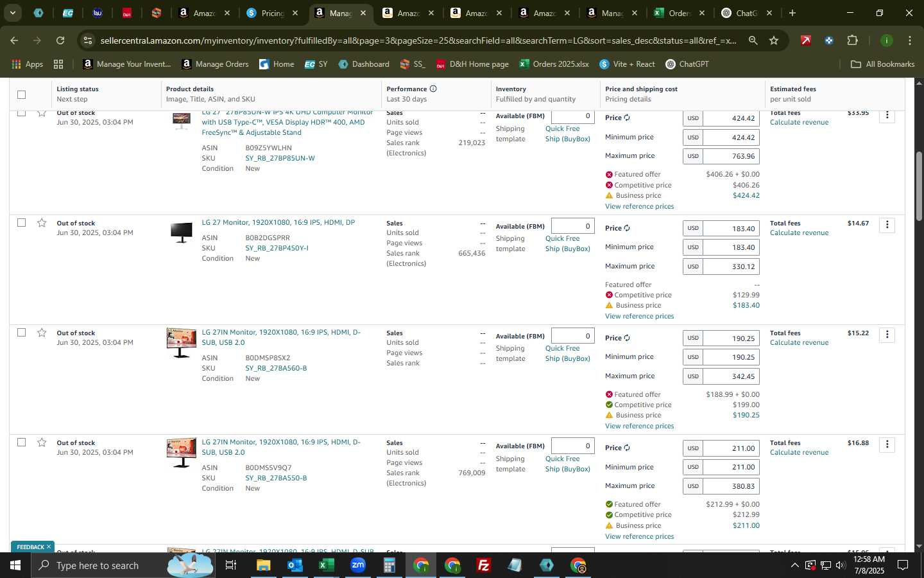Image resolution: width=924 pixels, height=578 pixels.
Task: Open a new browser tab
Action: [792, 13]
